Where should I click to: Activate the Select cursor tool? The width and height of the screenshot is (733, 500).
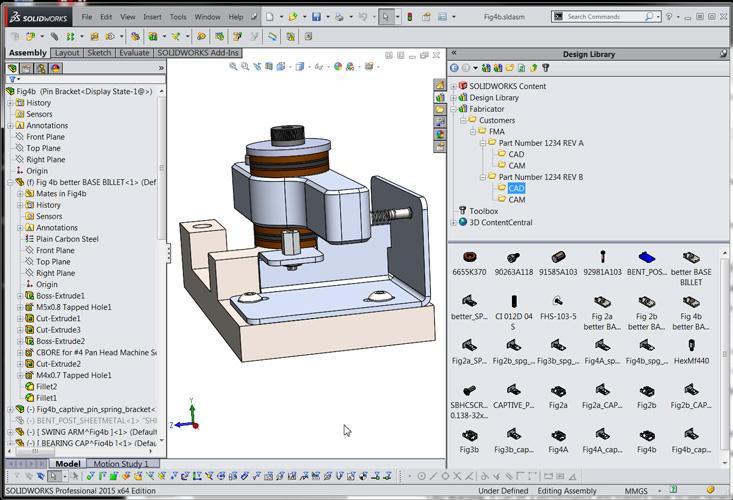tap(385, 17)
